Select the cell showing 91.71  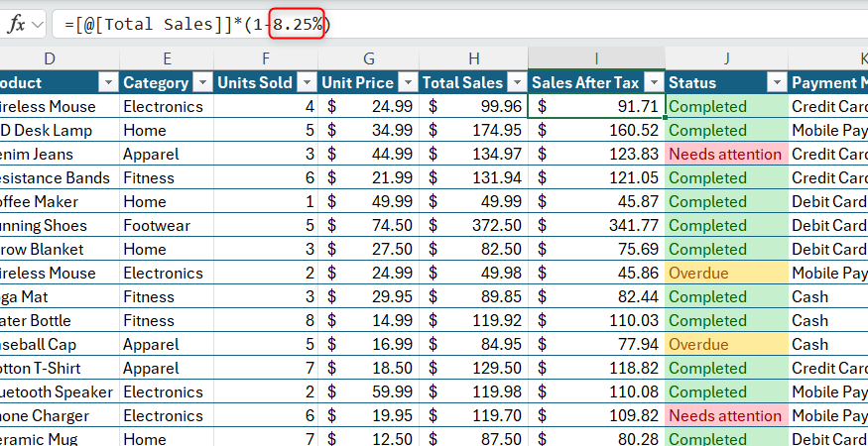click(596, 106)
